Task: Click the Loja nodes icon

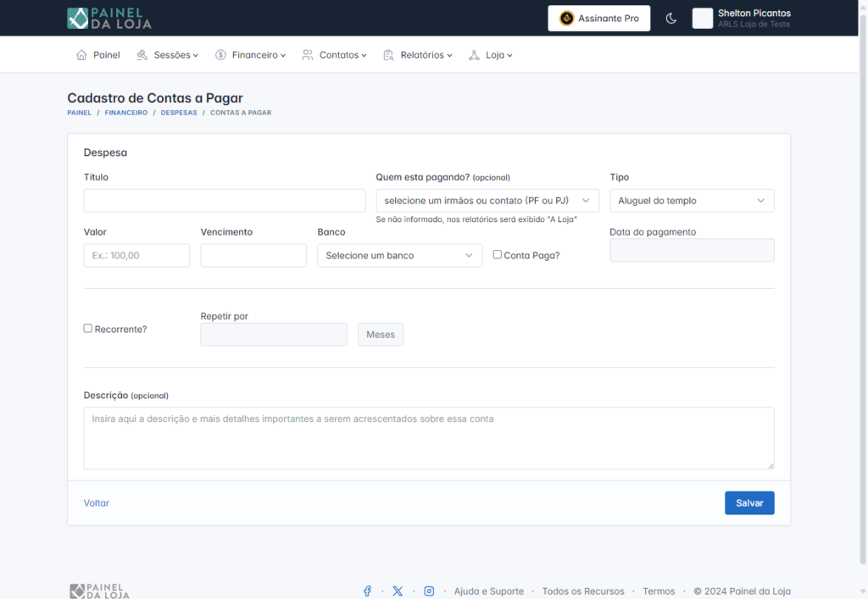Action: [474, 55]
